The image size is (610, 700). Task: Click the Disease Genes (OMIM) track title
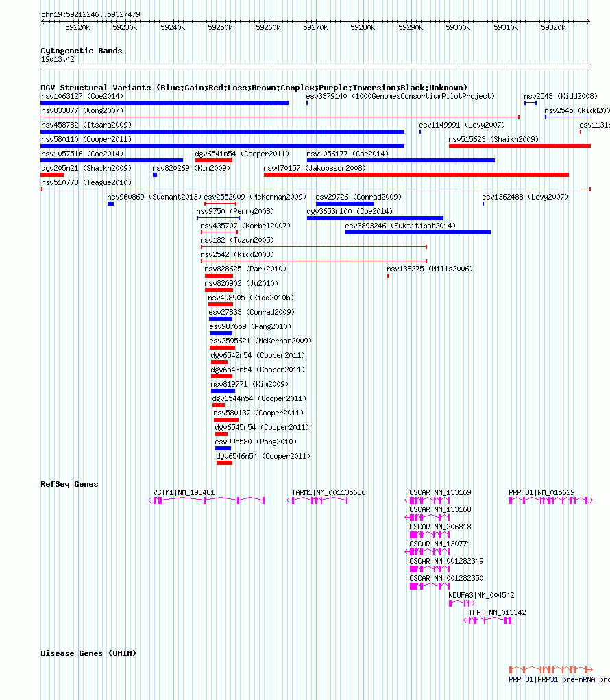(88, 653)
